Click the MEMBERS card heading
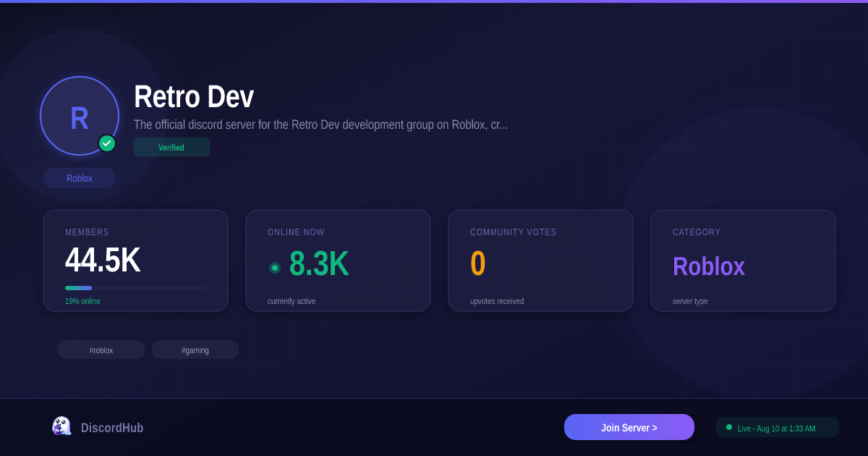 87,232
